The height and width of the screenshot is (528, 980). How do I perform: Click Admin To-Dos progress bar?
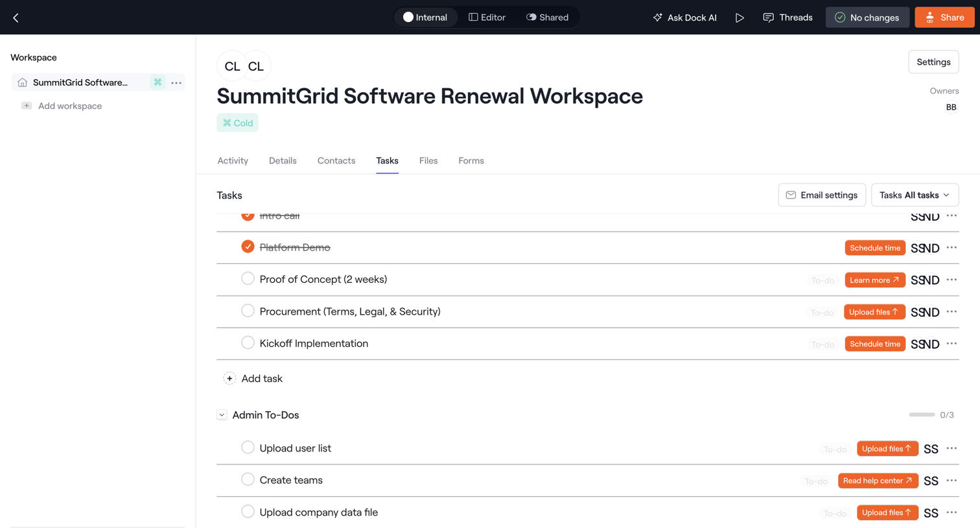point(922,414)
